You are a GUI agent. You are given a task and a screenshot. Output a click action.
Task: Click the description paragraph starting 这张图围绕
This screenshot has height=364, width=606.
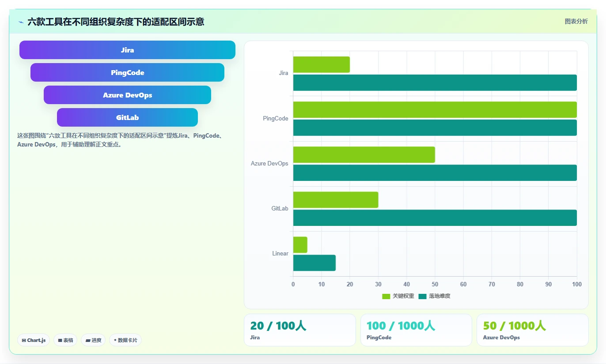[121, 140]
